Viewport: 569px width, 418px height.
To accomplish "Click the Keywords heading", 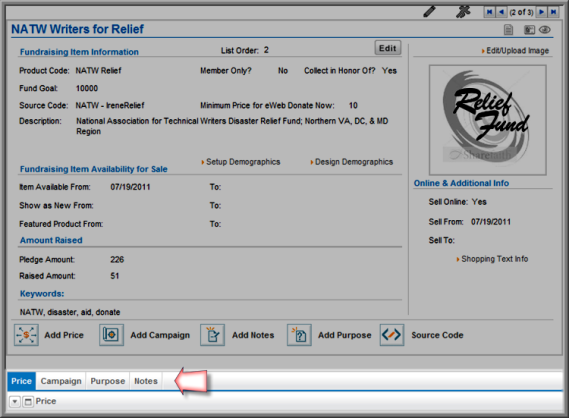I will click(x=42, y=294).
